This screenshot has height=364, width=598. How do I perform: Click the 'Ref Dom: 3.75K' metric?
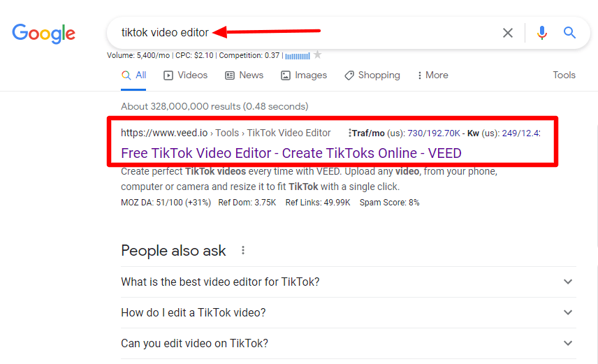(x=247, y=203)
